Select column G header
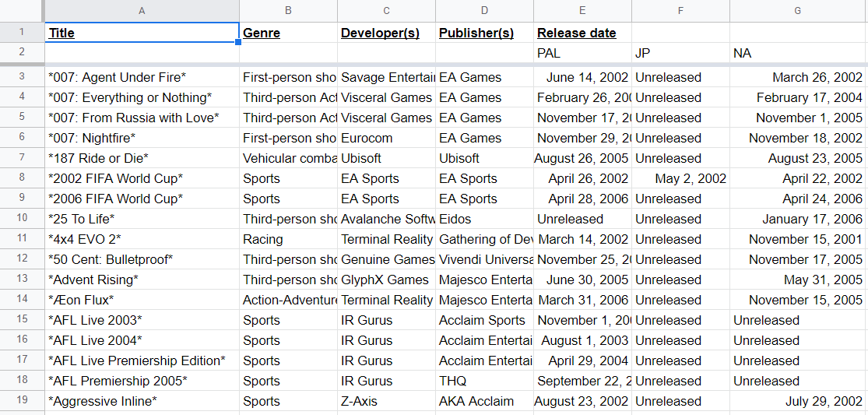Image resolution: width=868 pixels, height=415 pixels. click(x=798, y=11)
